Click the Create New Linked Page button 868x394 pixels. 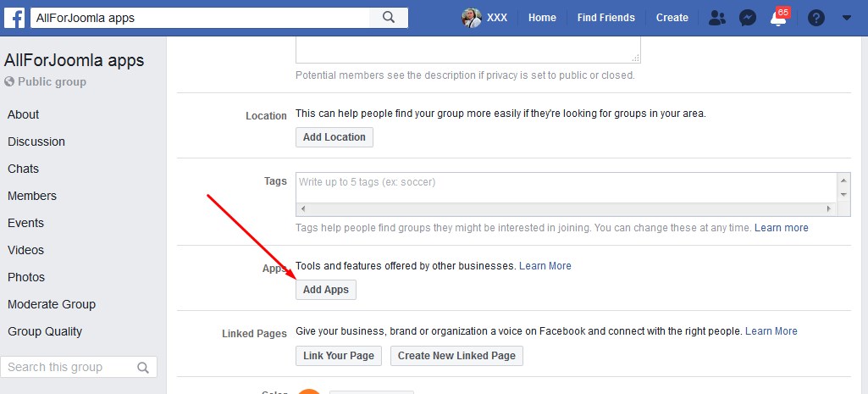click(x=456, y=356)
